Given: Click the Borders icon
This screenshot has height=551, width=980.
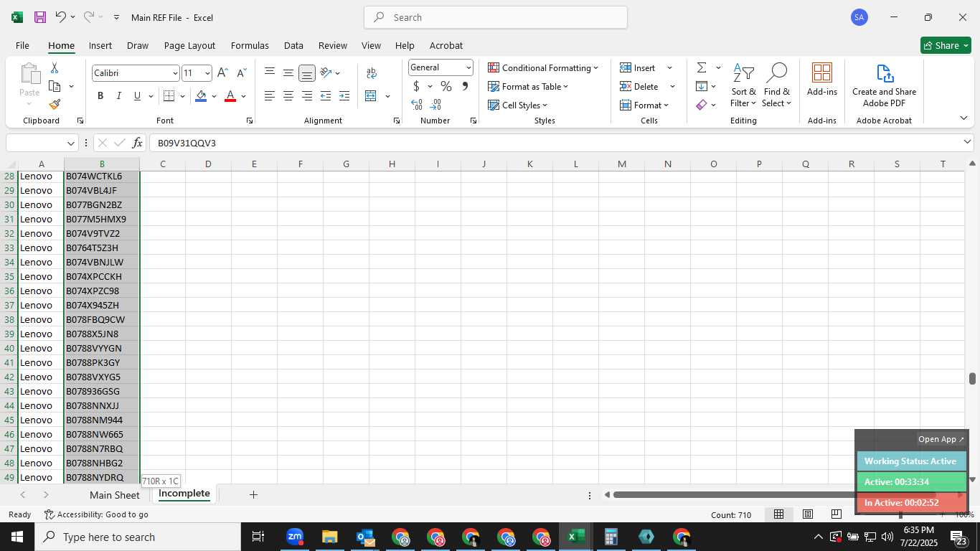Looking at the screenshot, I should (x=169, y=96).
